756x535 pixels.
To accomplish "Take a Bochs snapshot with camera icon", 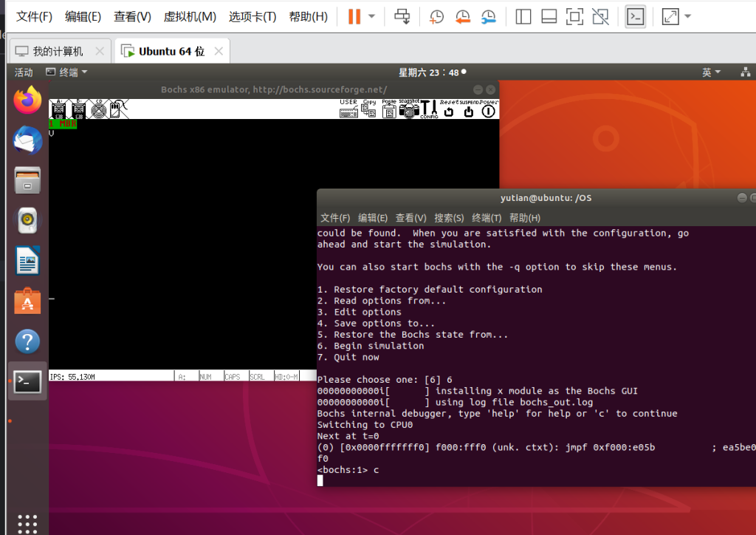I will pos(409,109).
